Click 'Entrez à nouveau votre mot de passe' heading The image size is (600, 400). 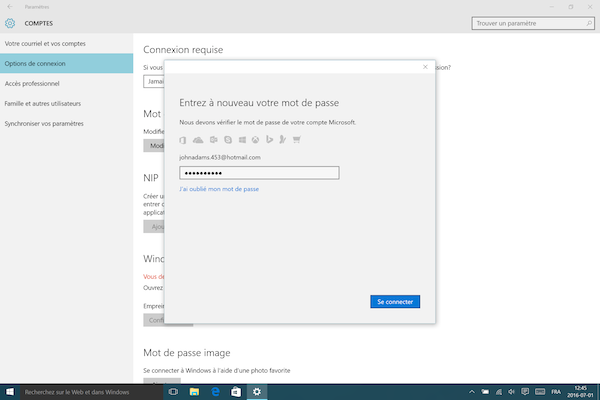[x=259, y=103]
